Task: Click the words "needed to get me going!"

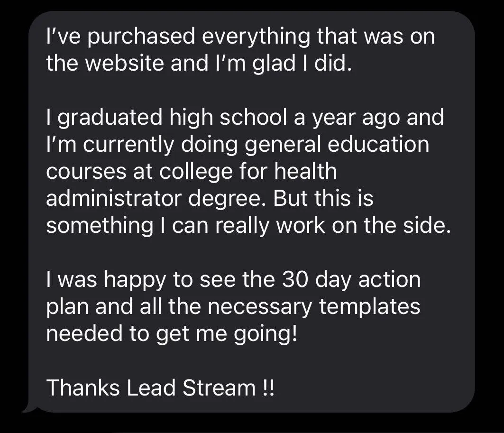Action: [172, 334]
